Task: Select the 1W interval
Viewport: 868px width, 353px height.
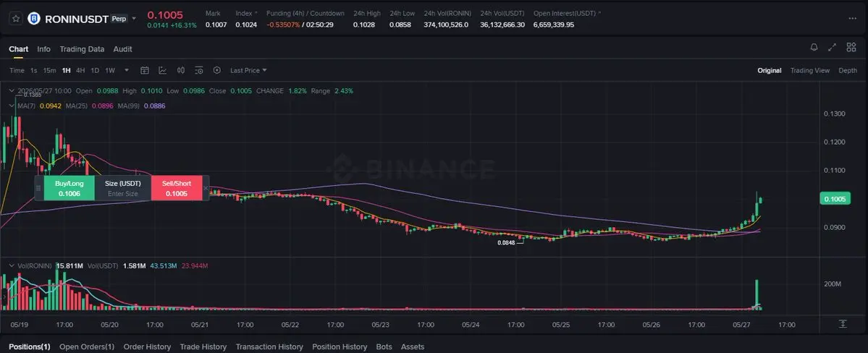Action: coord(110,70)
